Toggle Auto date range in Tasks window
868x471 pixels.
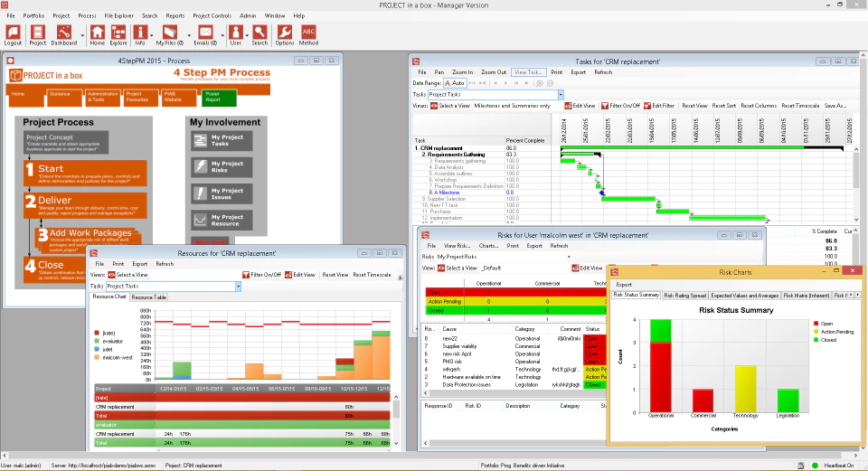pos(455,83)
